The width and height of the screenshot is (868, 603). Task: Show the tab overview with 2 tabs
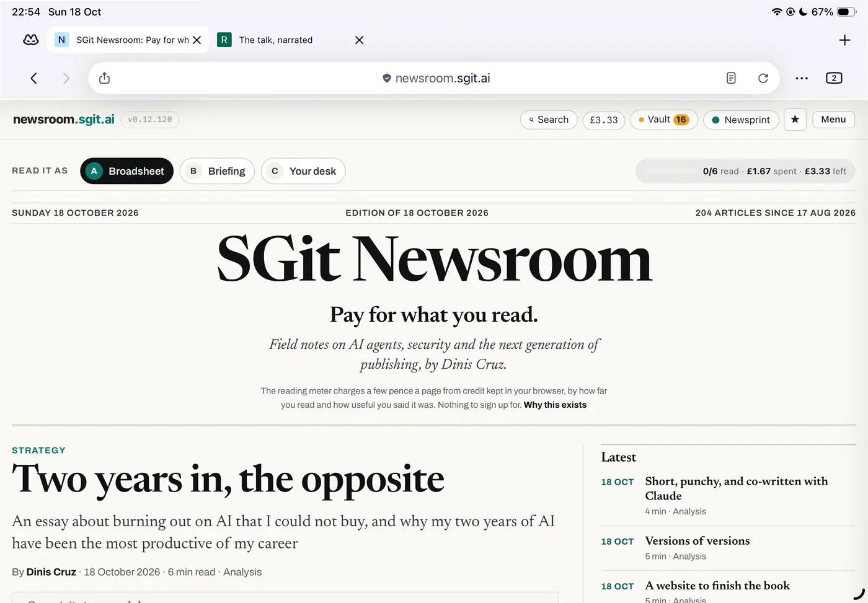(834, 78)
